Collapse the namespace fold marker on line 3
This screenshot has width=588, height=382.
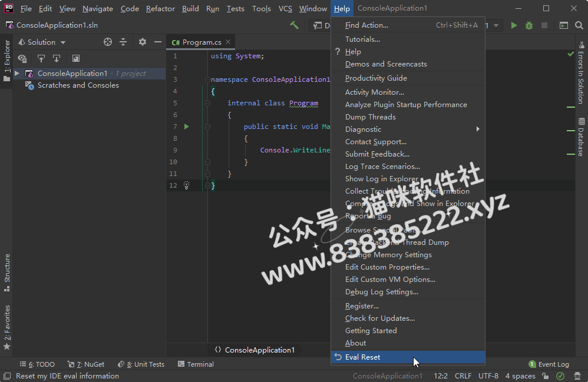click(207, 79)
